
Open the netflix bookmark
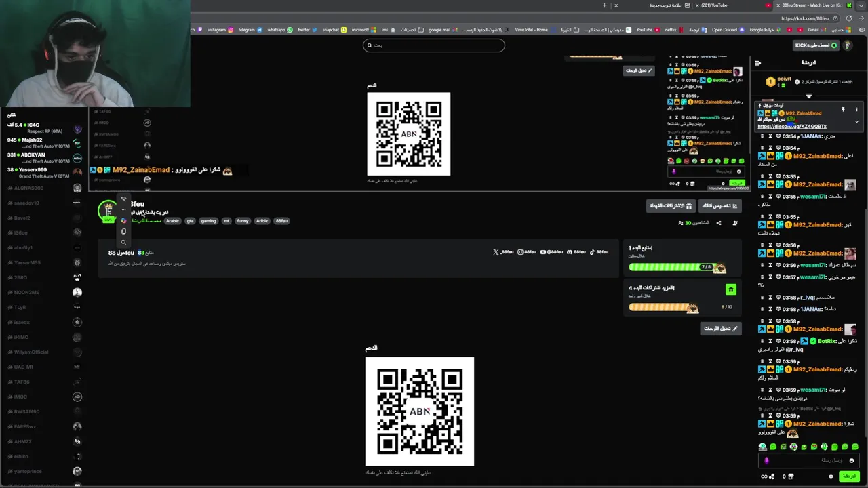tap(673, 30)
